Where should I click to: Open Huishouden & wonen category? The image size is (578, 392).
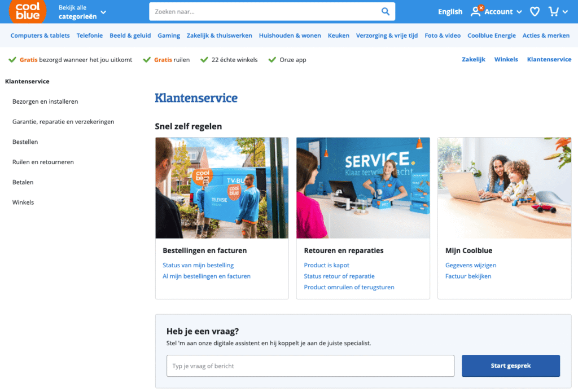(290, 36)
